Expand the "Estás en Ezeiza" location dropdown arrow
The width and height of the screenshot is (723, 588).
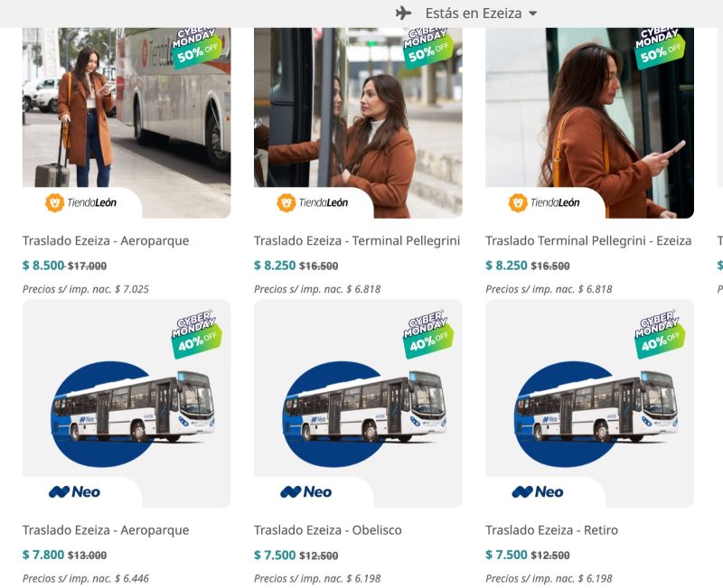click(x=533, y=14)
